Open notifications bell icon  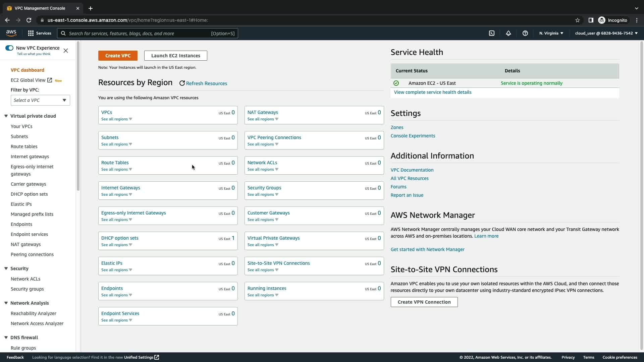coord(508,33)
